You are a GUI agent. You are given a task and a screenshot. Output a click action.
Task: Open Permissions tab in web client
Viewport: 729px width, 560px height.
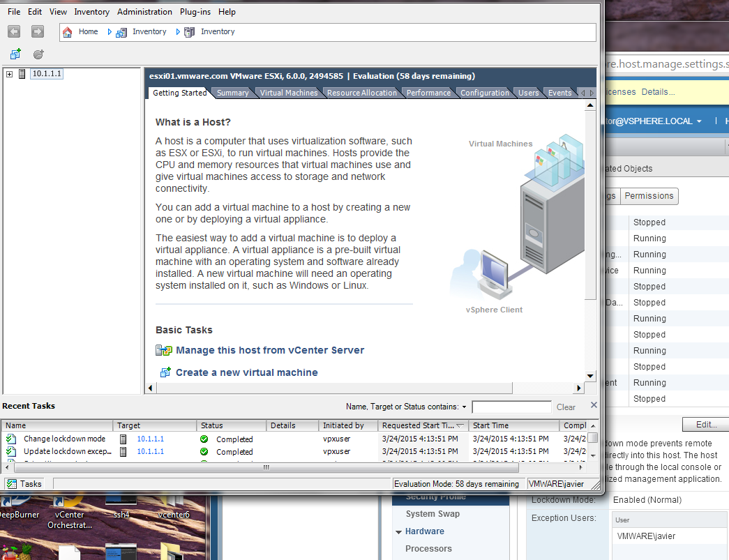point(649,196)
